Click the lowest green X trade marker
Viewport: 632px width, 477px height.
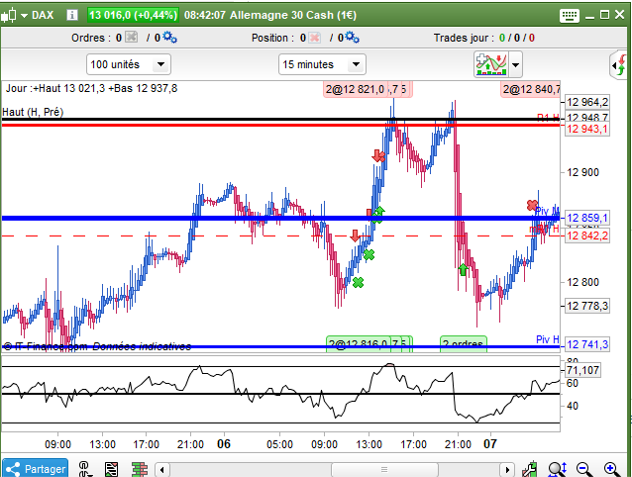pos(358,282)
